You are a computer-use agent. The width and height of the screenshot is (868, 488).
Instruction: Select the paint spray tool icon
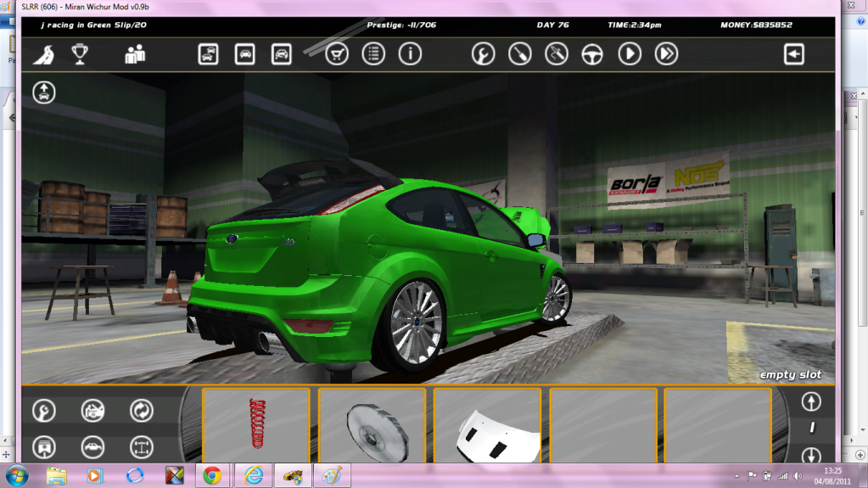[557, 54]
